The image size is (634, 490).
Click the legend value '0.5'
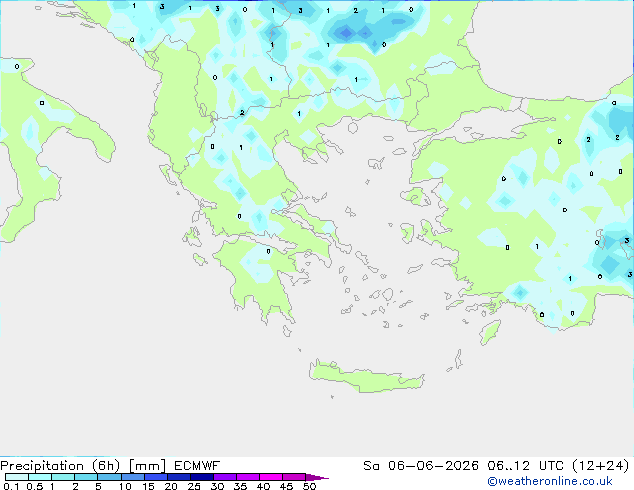pyautogui.click(x=35, y=486)
